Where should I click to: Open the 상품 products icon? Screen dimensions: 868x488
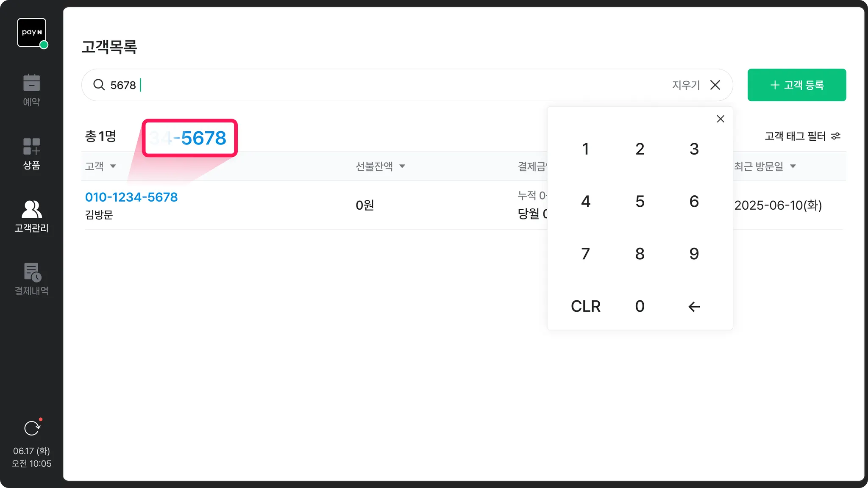[x=32, y=147]
